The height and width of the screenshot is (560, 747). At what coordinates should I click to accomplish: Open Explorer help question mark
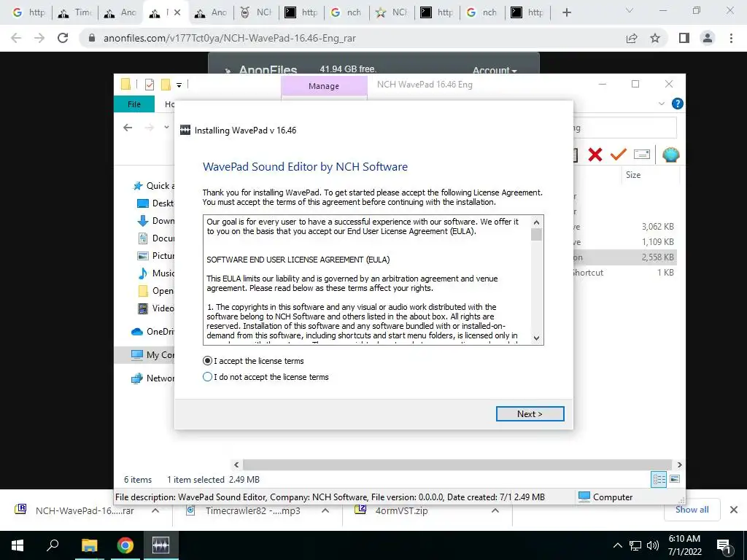[x=677, y=104]
